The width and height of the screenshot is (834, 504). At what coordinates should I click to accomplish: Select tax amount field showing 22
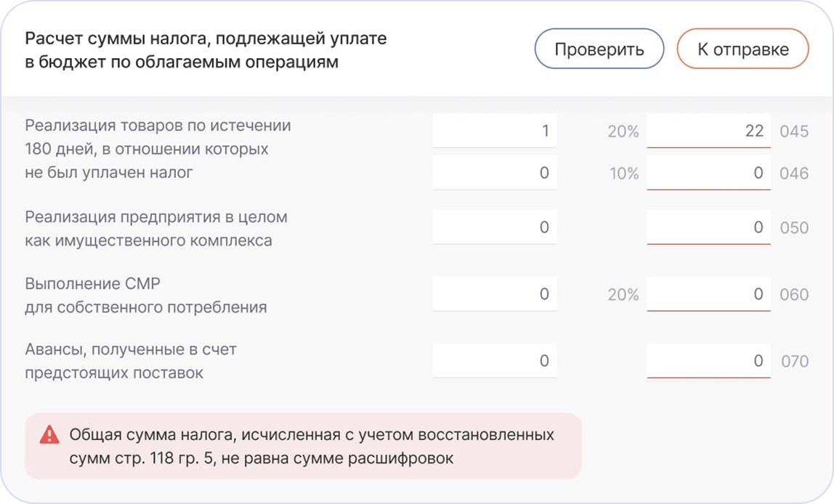coord(708,131)
